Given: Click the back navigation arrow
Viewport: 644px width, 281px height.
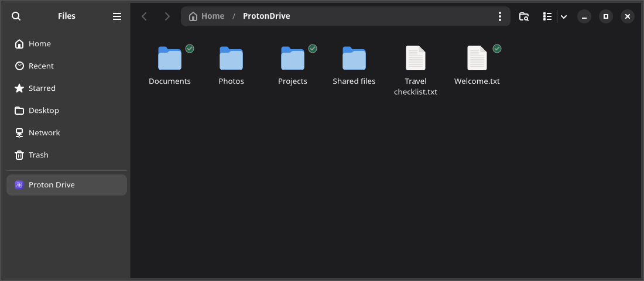Looking at the screenshot, I should tap(144, 16).
